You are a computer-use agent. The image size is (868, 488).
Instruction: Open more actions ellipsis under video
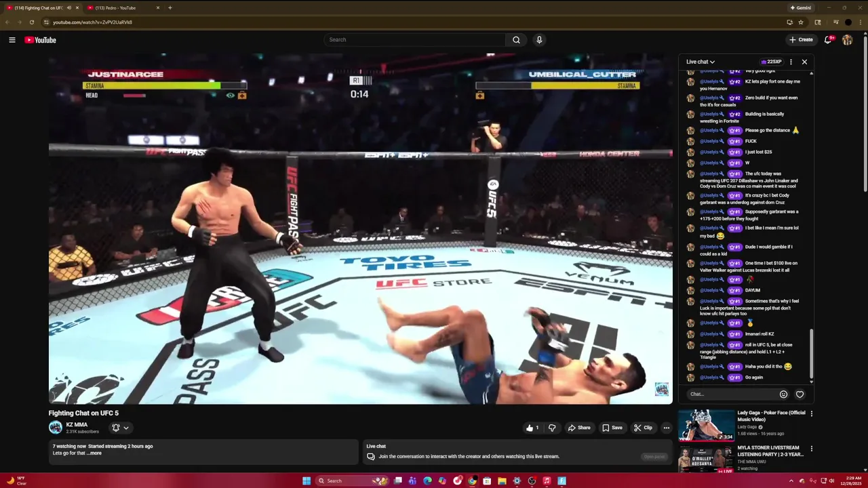[667, 428]
